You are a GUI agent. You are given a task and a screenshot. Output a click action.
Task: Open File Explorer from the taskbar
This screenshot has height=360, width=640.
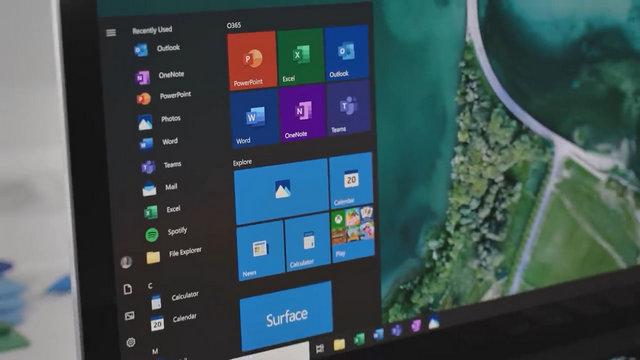tap(339, 344)
